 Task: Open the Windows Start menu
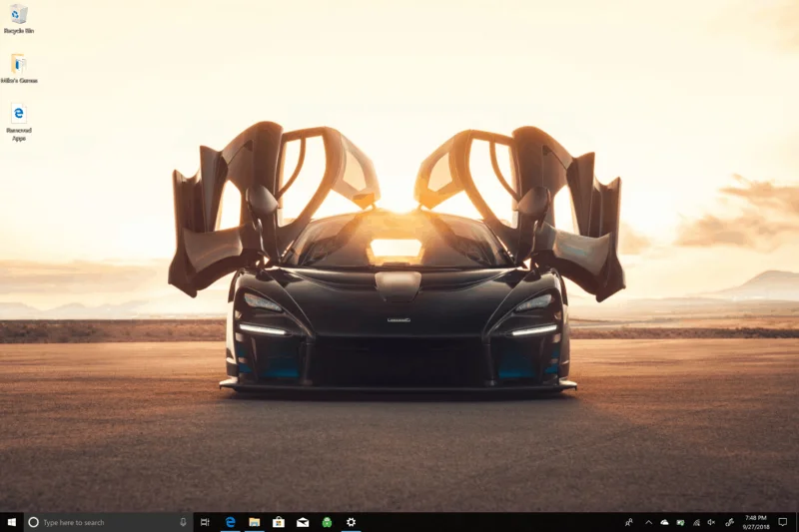point(11,522)
